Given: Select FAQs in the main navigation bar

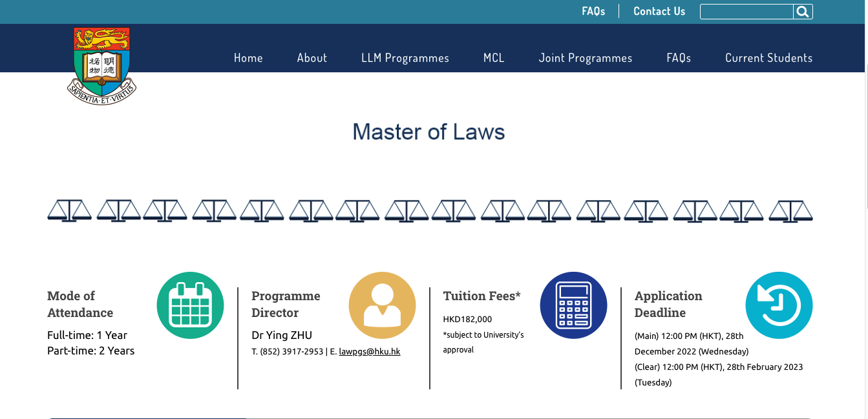Looking at the screenshot, I should 678,57.
